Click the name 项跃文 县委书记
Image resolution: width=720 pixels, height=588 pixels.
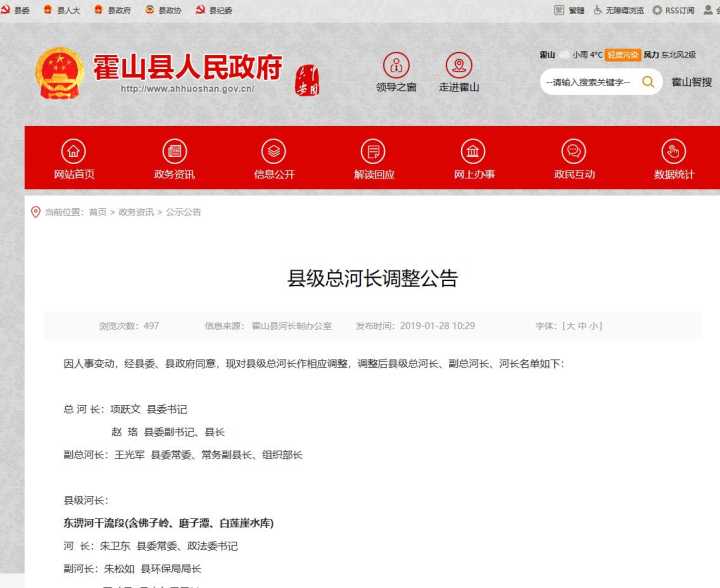(x=149, y=409)
